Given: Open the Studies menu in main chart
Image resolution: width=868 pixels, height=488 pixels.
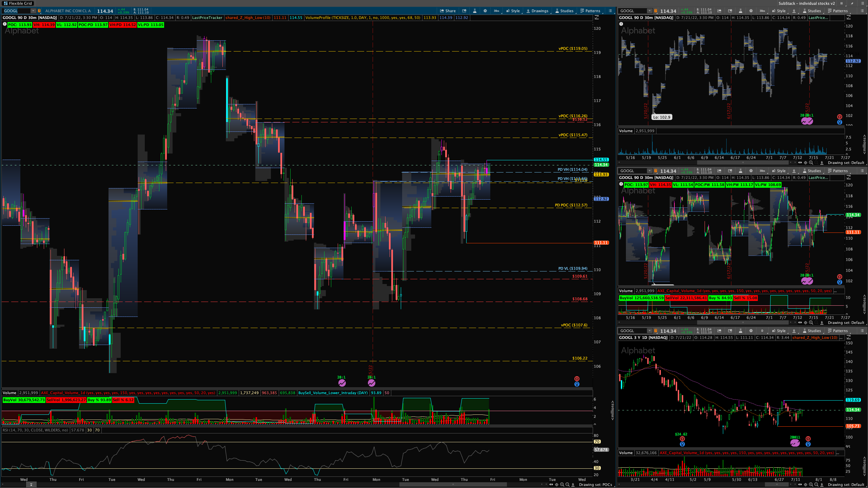Looking at the screenshot, I should point(564,11).
